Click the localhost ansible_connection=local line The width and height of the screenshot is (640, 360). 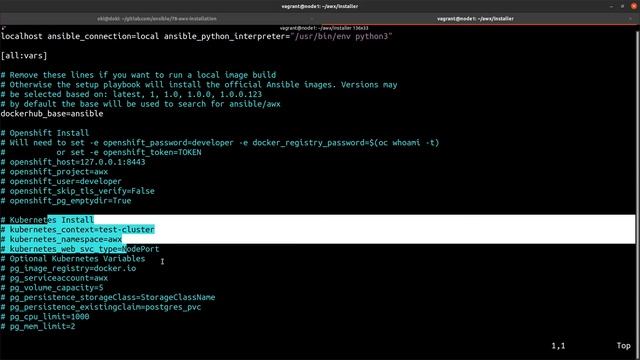[196, 36]
